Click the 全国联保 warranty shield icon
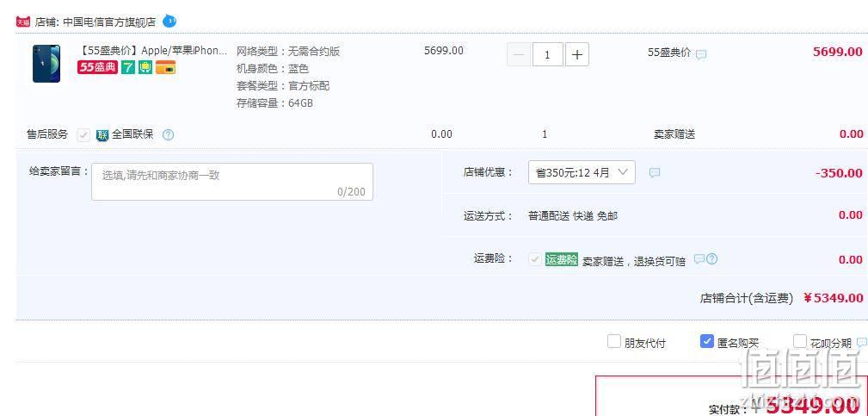 pos(102,135)
